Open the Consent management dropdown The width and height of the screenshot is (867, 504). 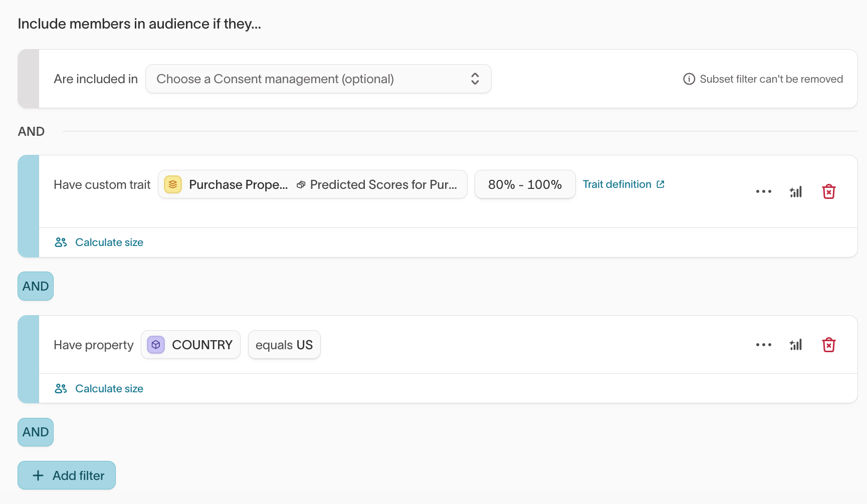point(318,79)
